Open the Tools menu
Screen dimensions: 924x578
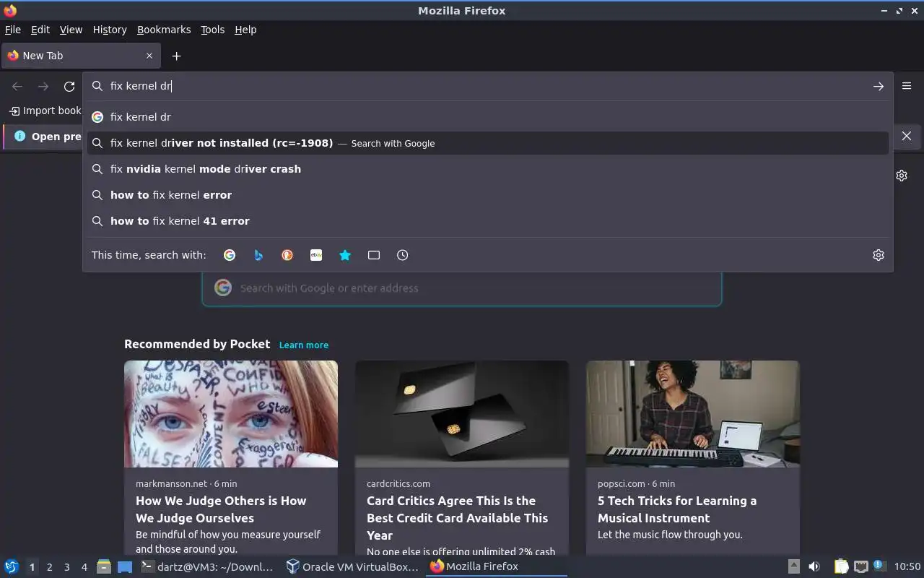click(x=212, y=30)
